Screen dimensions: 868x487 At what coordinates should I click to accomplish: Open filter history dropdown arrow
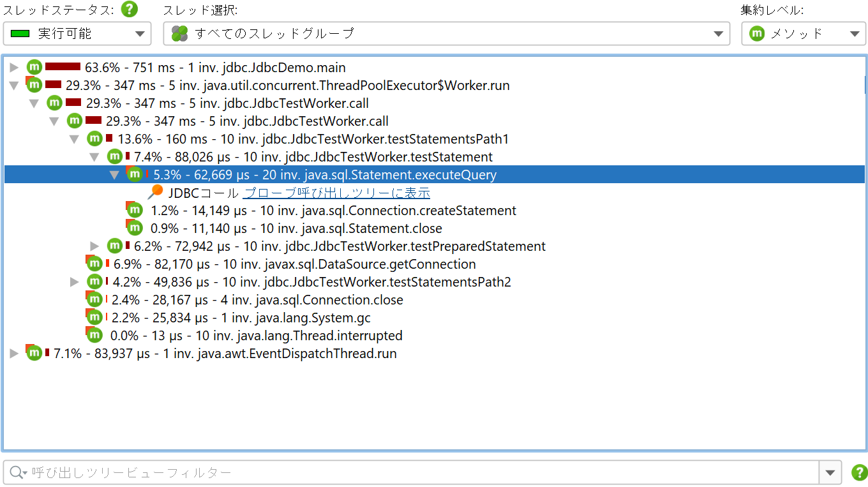tap(830, 472)
